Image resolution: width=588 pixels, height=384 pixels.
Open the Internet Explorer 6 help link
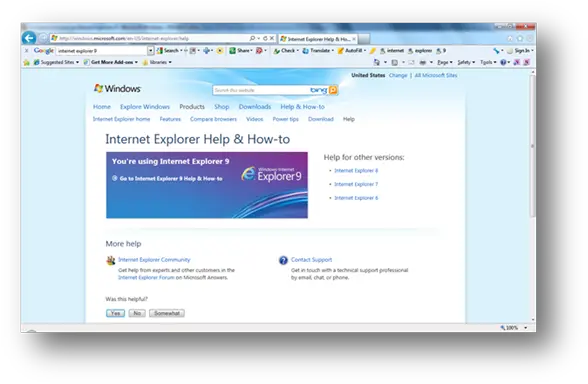coord(356,198)
